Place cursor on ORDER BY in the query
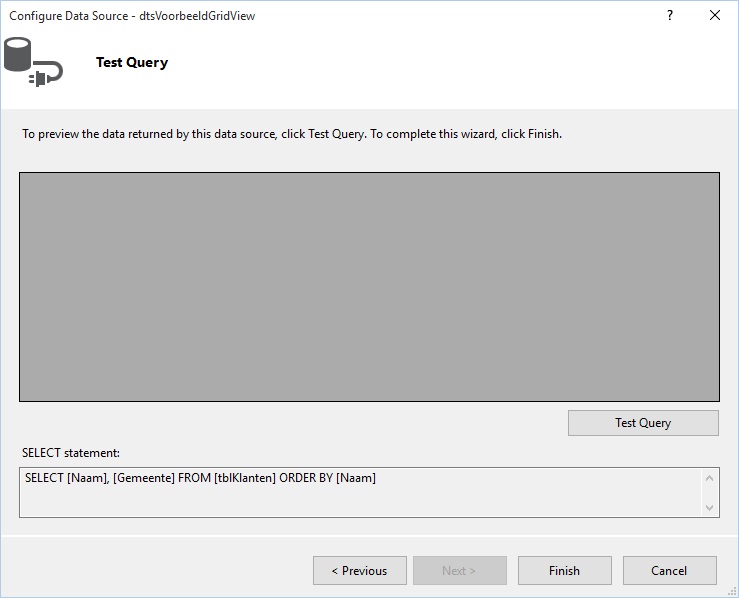The image size is (739, 598). [306, 478]
